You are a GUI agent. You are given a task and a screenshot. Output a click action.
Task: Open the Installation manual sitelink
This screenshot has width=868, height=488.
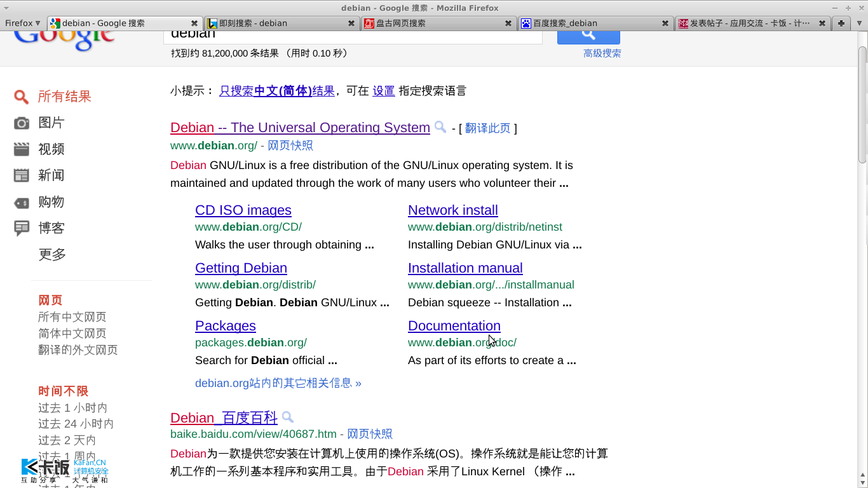[465, 268]
